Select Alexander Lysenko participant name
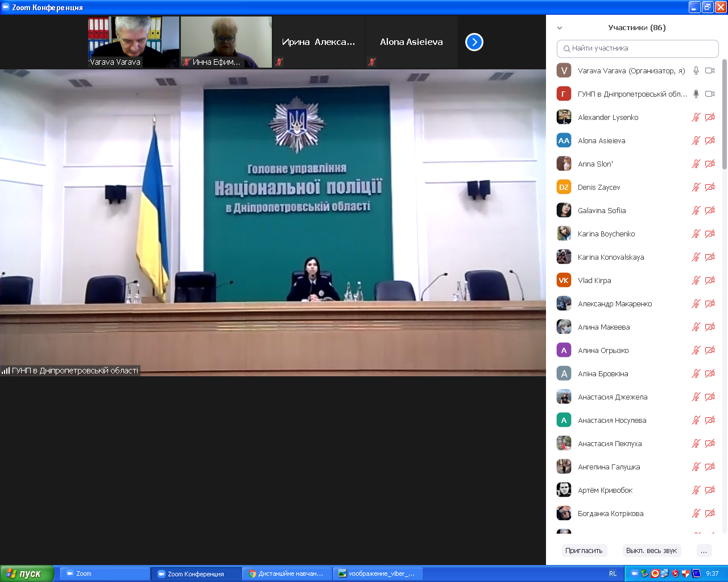 point(608,117)
